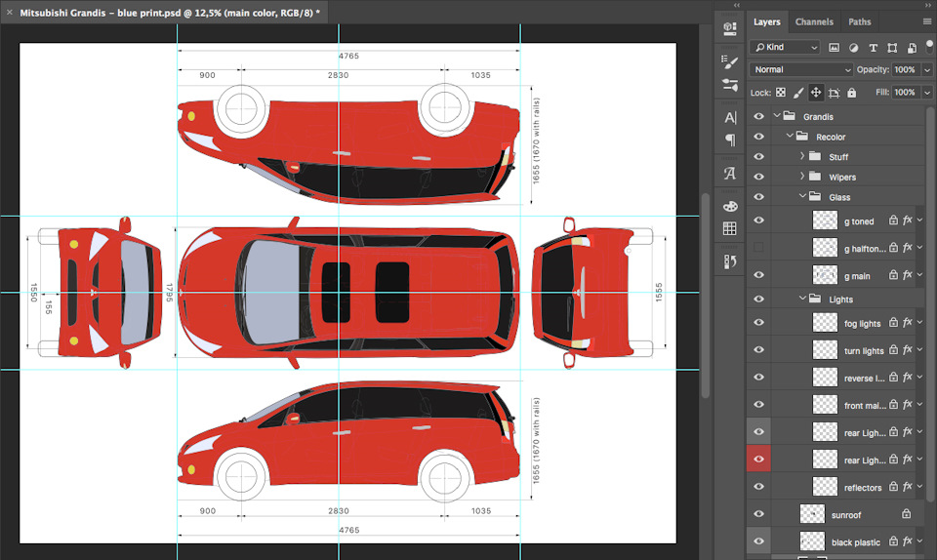Select the reverse l... layer name
Image resolution: width=937 pixels, height=560 pixels.
864,378
